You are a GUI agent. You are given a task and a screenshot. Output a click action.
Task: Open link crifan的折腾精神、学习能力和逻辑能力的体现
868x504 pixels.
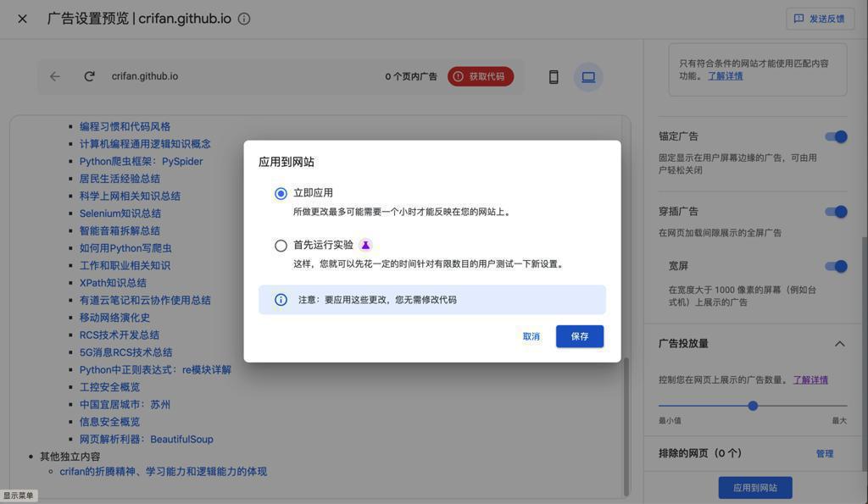point(164,471)
